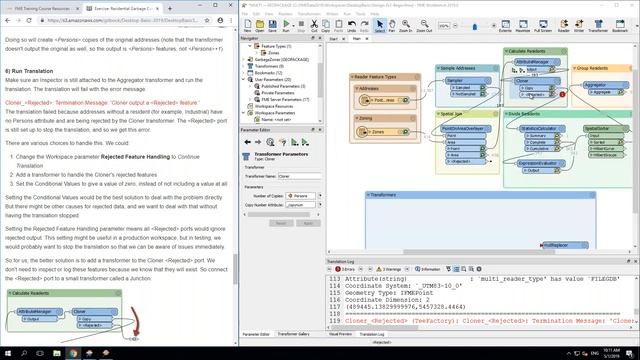This screenshot has height=360, width=640.
Task: Expand the Transformers (9) navigator node
Action: point(244,66)
